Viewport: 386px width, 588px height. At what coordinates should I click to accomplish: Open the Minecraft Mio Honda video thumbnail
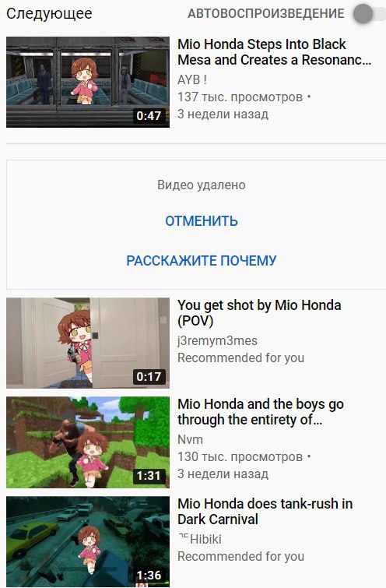[x=88, y=442]
